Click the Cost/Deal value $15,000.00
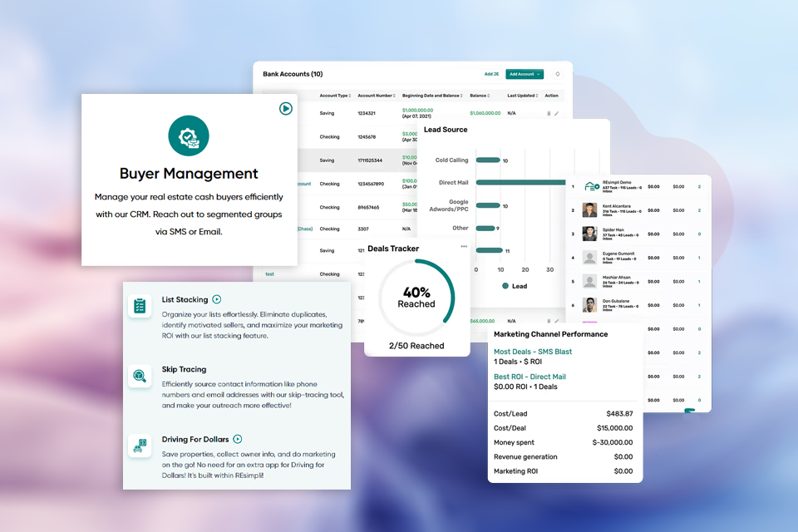The height and width of the screenshot is (532, 798). click(615, 428)
